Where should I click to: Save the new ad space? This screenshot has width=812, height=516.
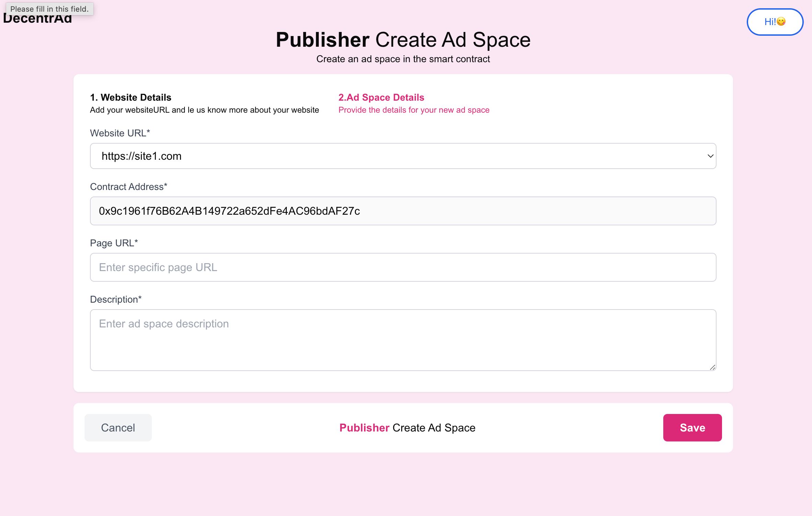692,428
